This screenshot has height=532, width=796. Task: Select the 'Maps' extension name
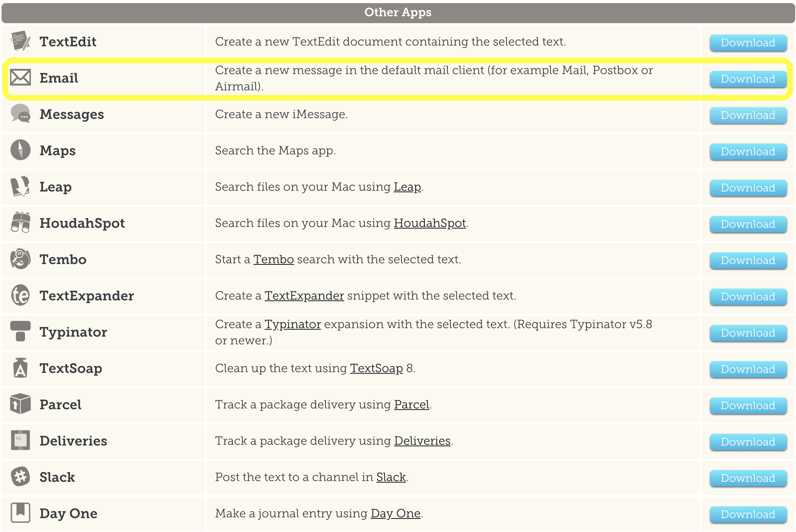(58, 151)
